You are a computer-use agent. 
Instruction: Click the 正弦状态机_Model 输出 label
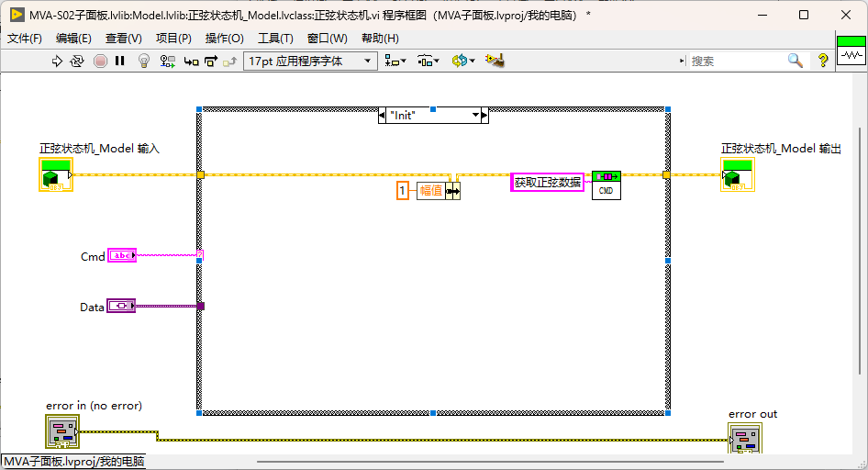[x=781, y=149]
